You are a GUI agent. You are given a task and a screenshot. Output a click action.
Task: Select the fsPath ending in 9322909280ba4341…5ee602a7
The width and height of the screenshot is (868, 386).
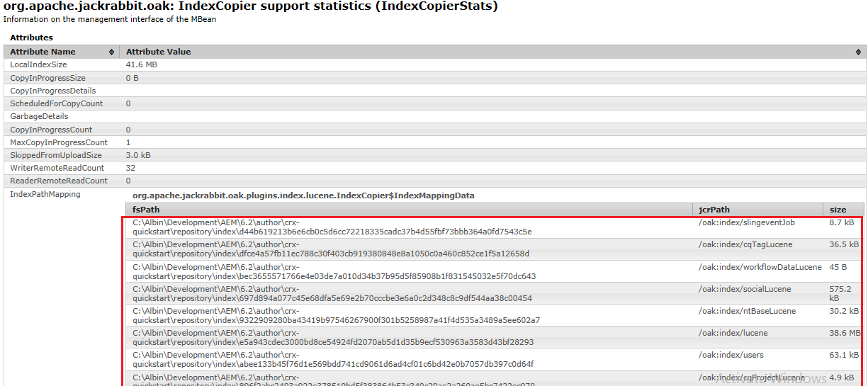pyautogui.click(x=337, y=316)
